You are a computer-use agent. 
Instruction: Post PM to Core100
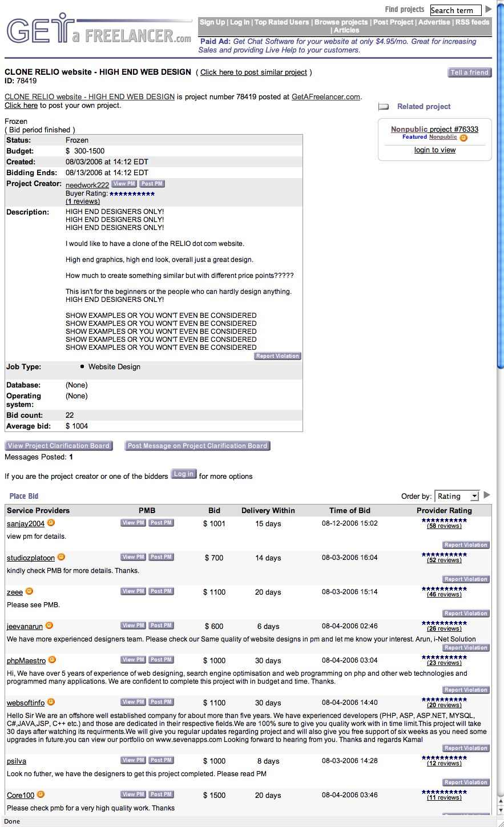pos(161,794)
